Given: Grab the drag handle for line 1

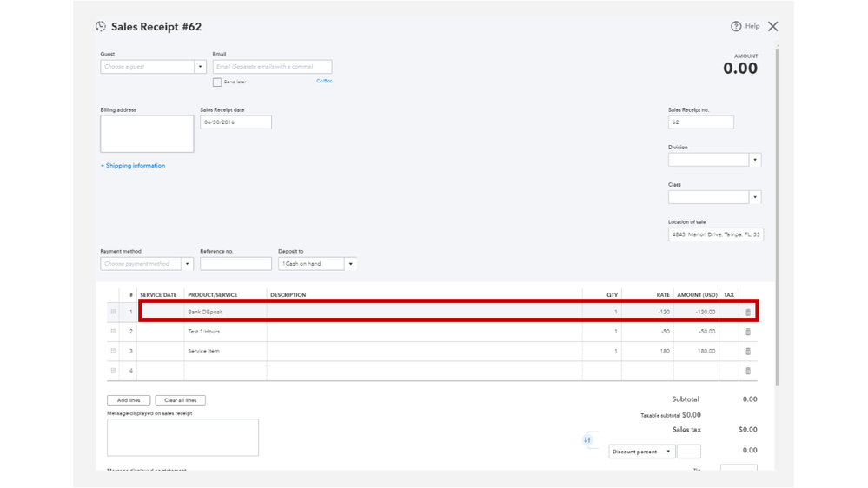Looking at the screenshot, I should click(113, 312).
